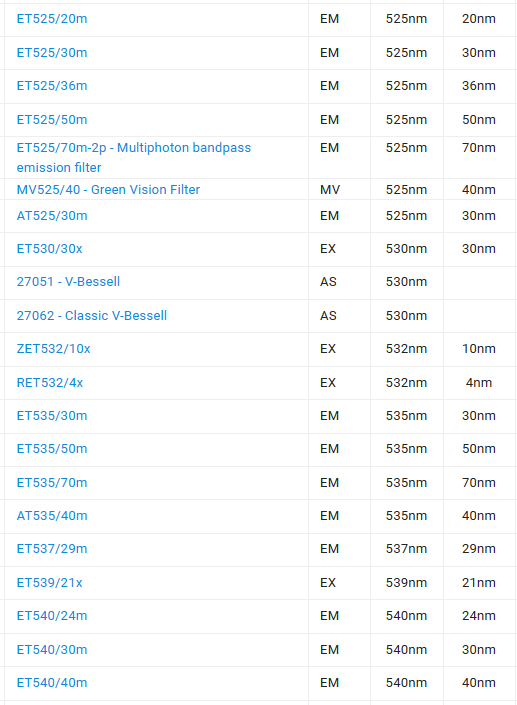Select the ET535/70m filter
The width and height of the screenshot is (517, 705).
52,483
